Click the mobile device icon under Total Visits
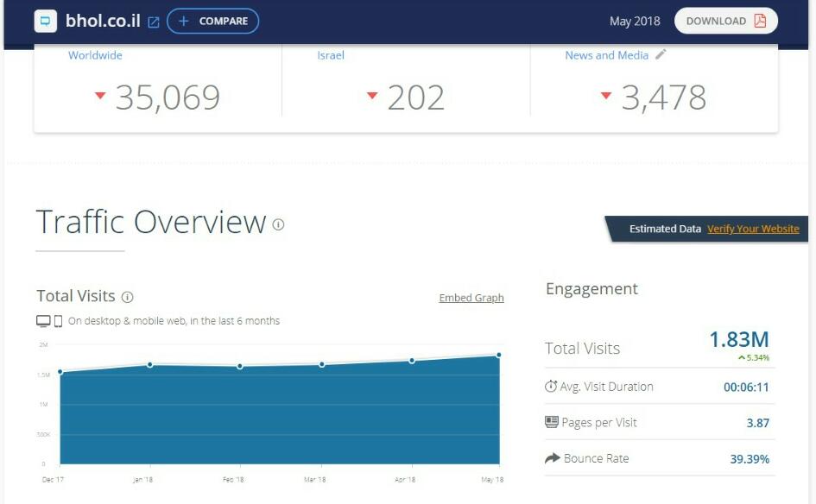 [x=58, y=321]
